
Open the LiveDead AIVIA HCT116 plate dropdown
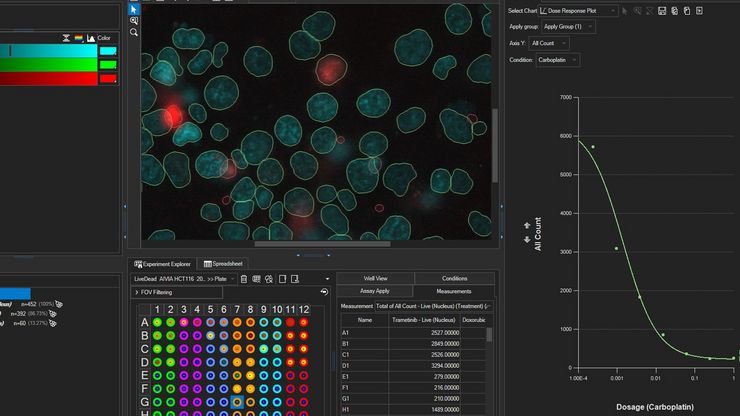[x=184, y=279]
